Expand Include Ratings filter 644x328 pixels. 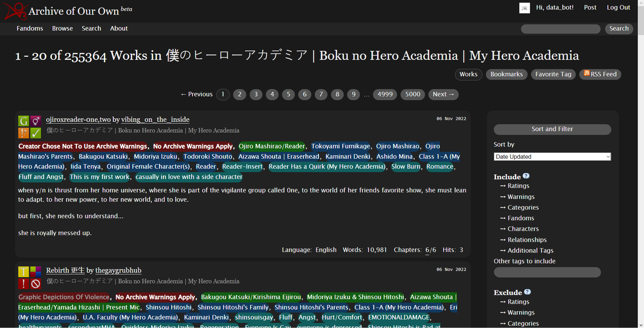[x=515, y=186]
